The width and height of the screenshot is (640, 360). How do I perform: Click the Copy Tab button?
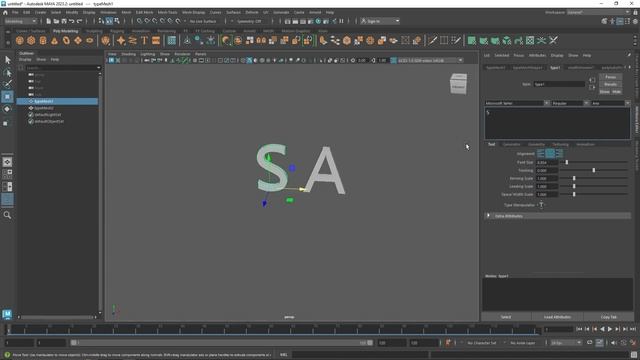[x=609, y=317]
